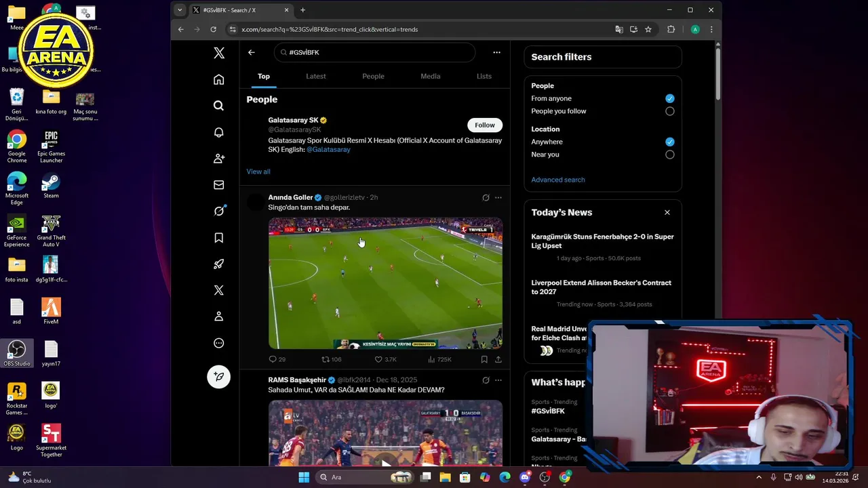The image size is (868, 488).
Task: Open File Explorer from taskbar
Action: (445, 477)
